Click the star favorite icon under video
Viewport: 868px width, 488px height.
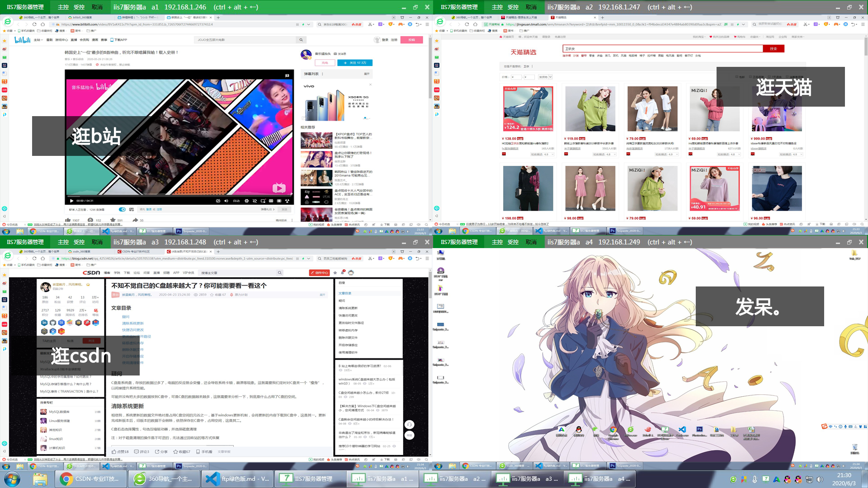[113, 220]
